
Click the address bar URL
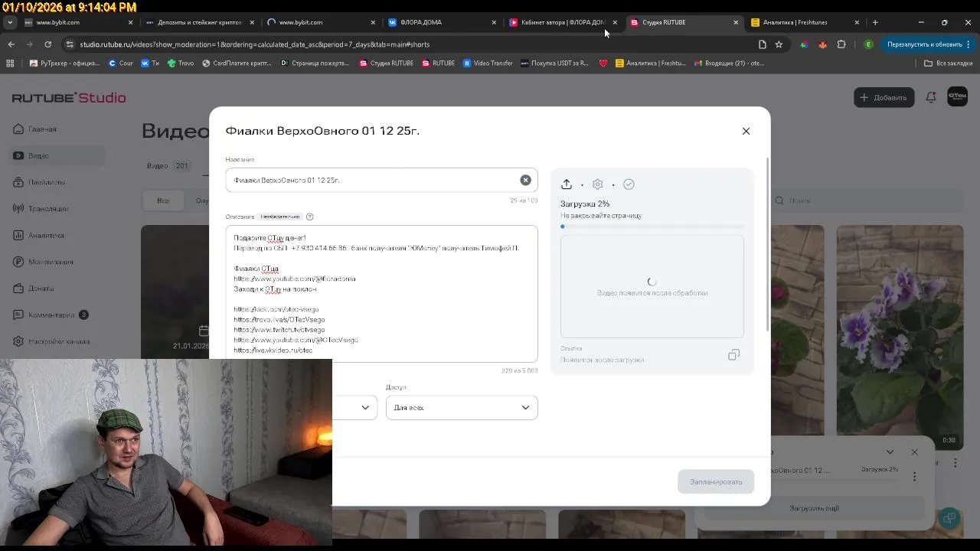tap(254, 44)
